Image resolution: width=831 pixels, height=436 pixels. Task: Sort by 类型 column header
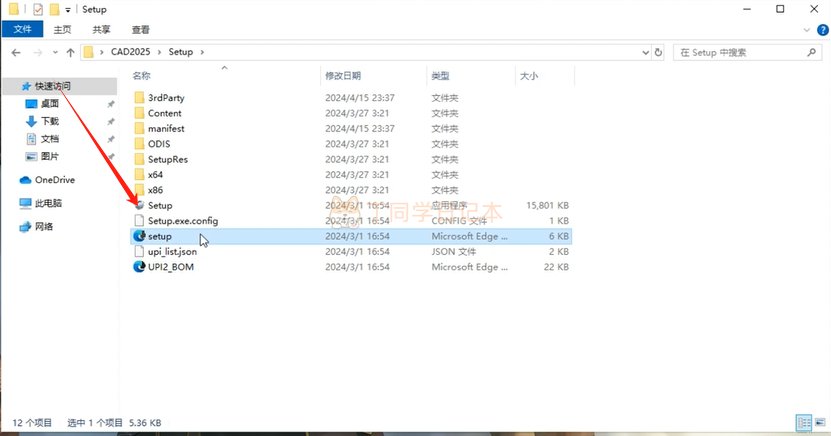(440, 76)
